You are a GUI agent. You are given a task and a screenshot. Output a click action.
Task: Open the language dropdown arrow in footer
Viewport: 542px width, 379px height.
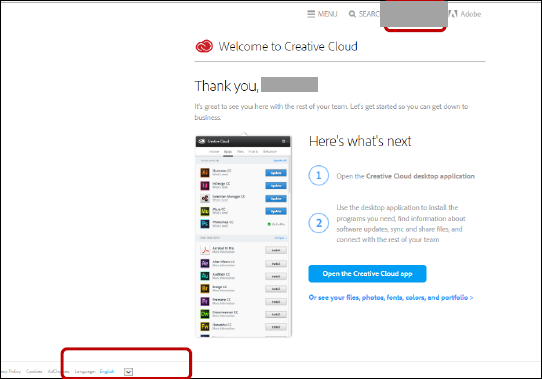click(128, 372)
